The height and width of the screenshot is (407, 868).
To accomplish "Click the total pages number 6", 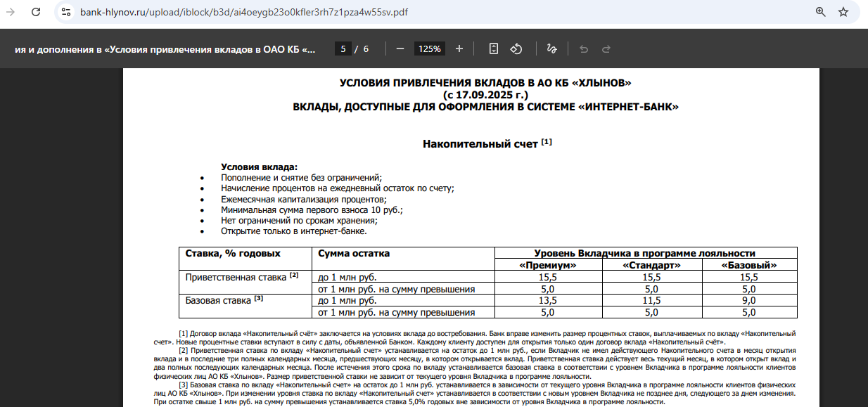I will click(366, 49).
